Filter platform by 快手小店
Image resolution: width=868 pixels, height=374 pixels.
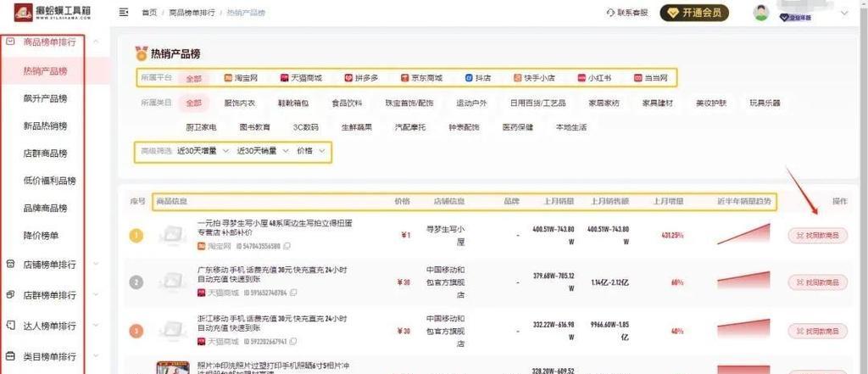[534, 78]
